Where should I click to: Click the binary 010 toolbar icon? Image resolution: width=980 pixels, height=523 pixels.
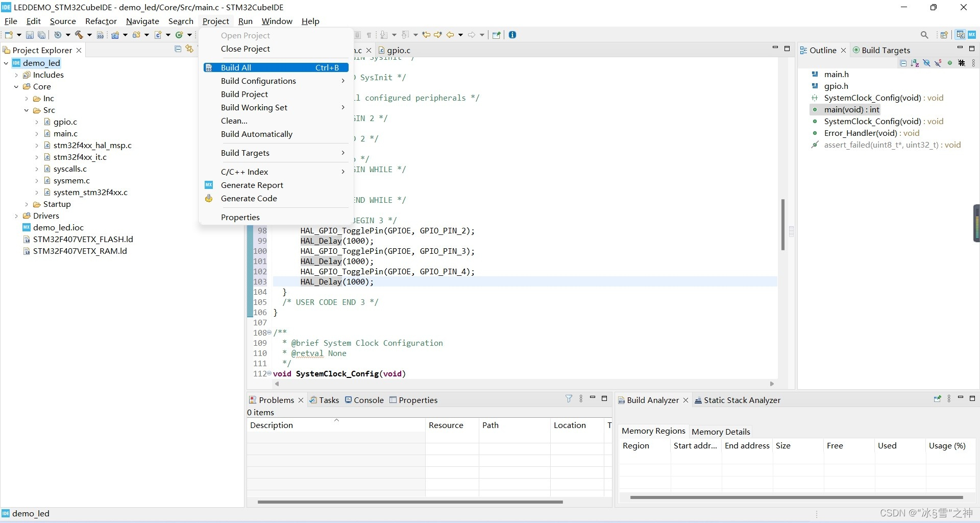[100, 35]
